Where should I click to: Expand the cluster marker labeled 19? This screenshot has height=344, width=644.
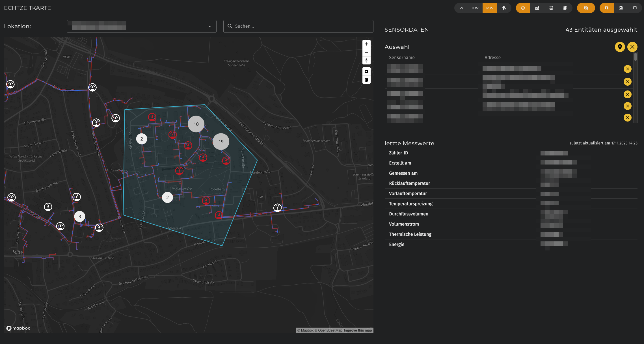pos(221,142)
